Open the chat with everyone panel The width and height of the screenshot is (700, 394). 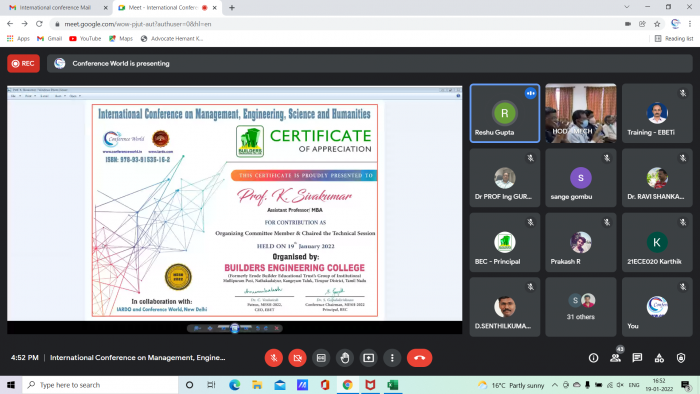click(637, 358)
